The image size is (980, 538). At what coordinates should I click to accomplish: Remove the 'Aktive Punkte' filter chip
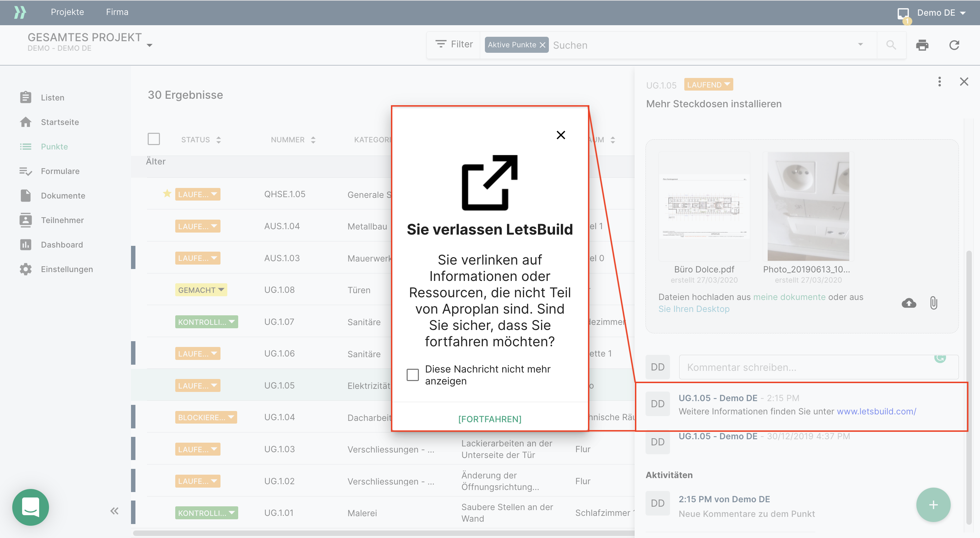tap(543, 45)
